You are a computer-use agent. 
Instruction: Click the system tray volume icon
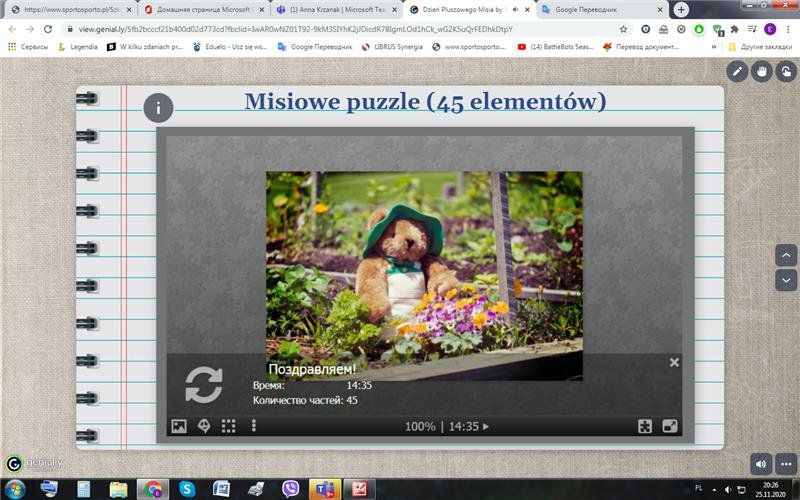tap(728, 490)
